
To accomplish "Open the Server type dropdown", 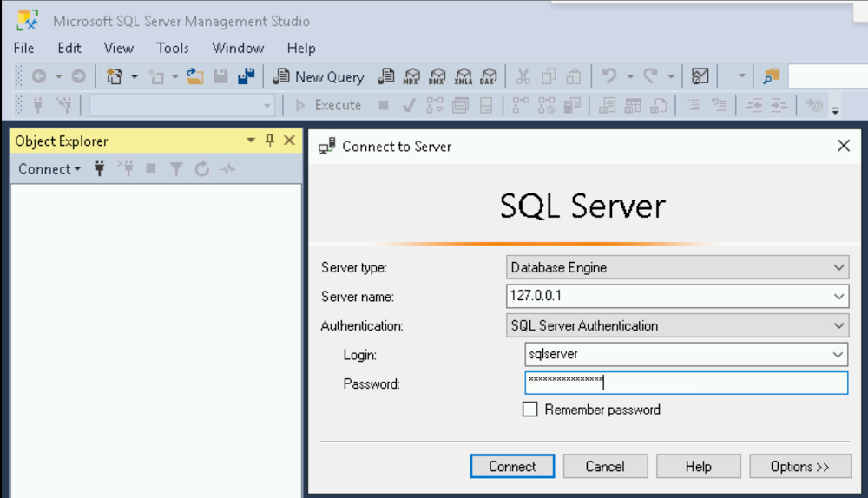I will 678,267.
